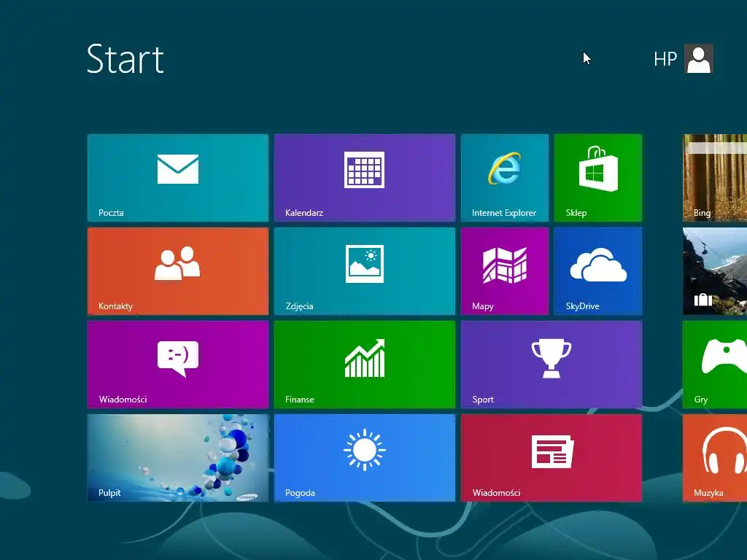Click the Pogoda label text
The image size is (747, 560).
coord(300,493)
